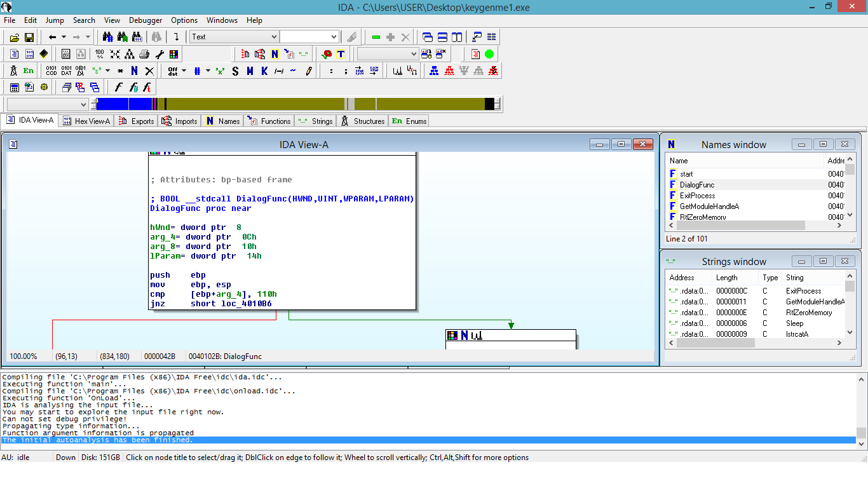
Task: Open the Off dat offset dropdown arrow
Action: tap(184, 71)
